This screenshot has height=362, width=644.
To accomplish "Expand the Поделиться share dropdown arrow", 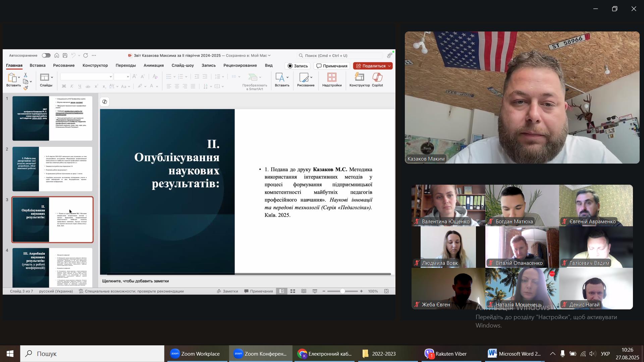I will click(389, 66).
